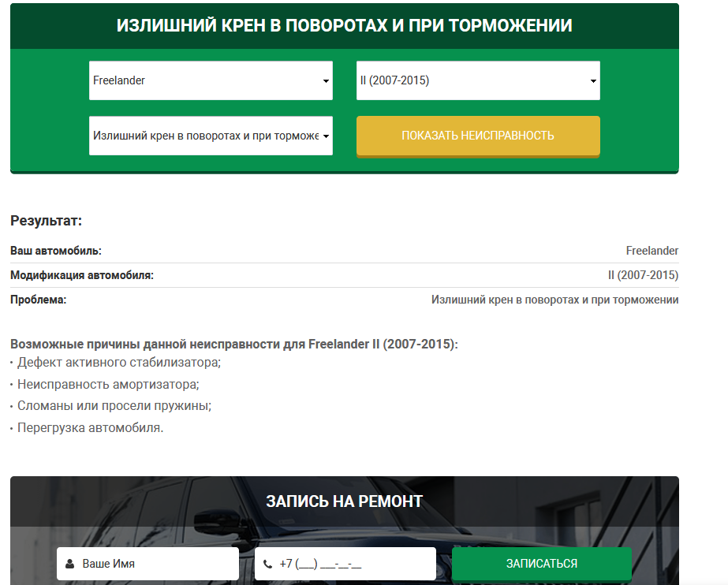
Task: Open the II (2007-2015) generation dropdown
Action: click(478, 80)
